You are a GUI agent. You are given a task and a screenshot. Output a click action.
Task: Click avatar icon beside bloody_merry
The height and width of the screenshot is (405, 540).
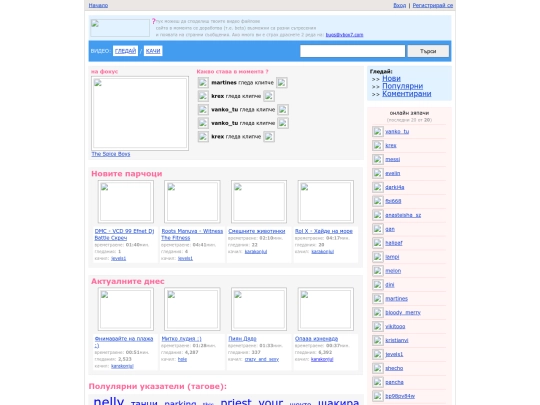click(377, 312)
